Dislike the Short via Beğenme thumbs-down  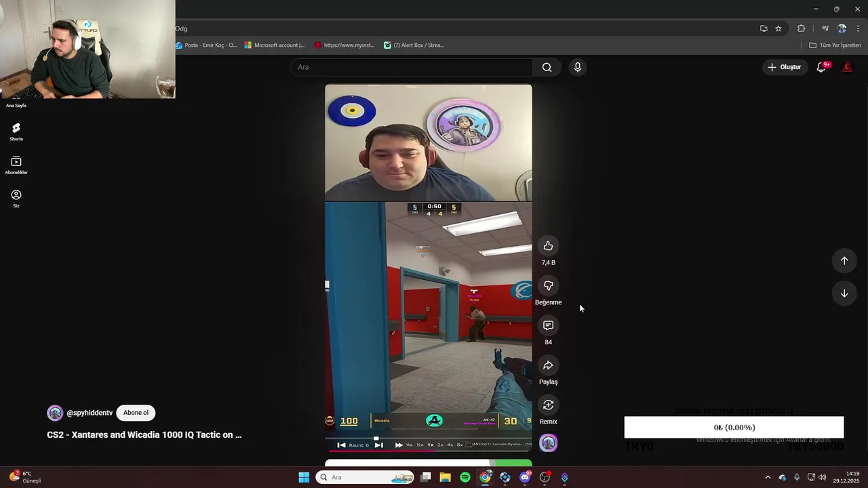click(548, 286)
